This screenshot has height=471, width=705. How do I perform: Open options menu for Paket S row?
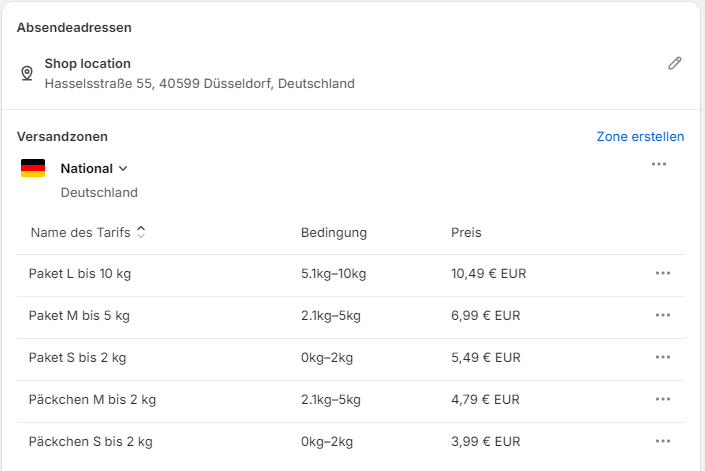coord(662,357)
